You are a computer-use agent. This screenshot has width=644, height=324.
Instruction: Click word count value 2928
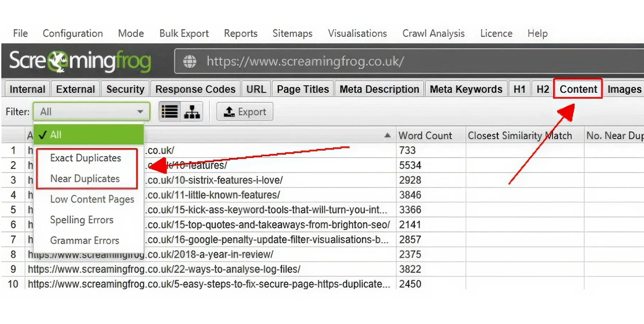coord(410,180)
